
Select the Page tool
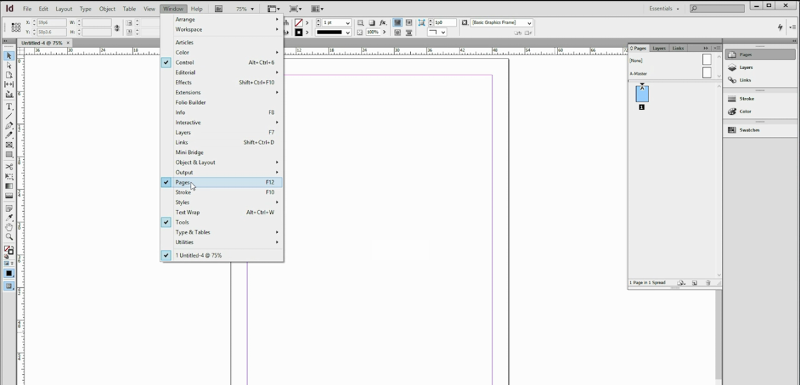click(x=9, y=75)
